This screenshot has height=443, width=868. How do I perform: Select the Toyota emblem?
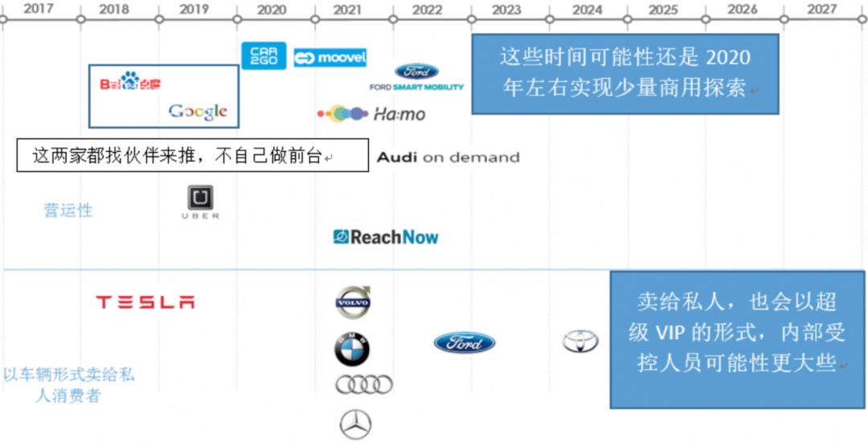(580, 341)
